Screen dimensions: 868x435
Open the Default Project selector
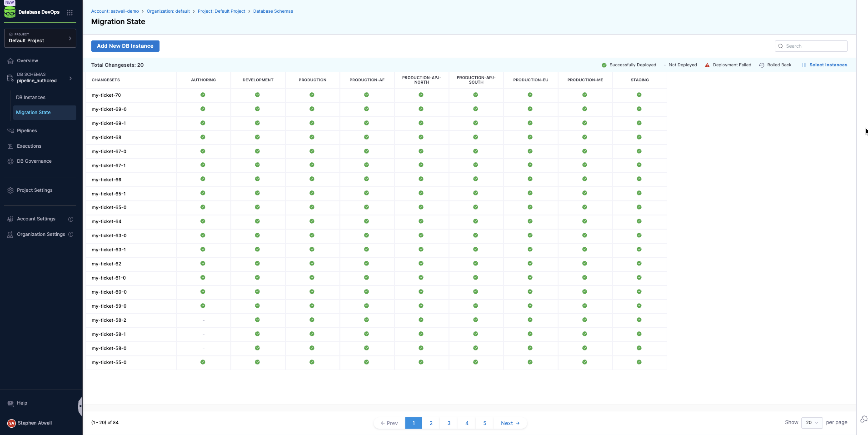click(40, 38)
